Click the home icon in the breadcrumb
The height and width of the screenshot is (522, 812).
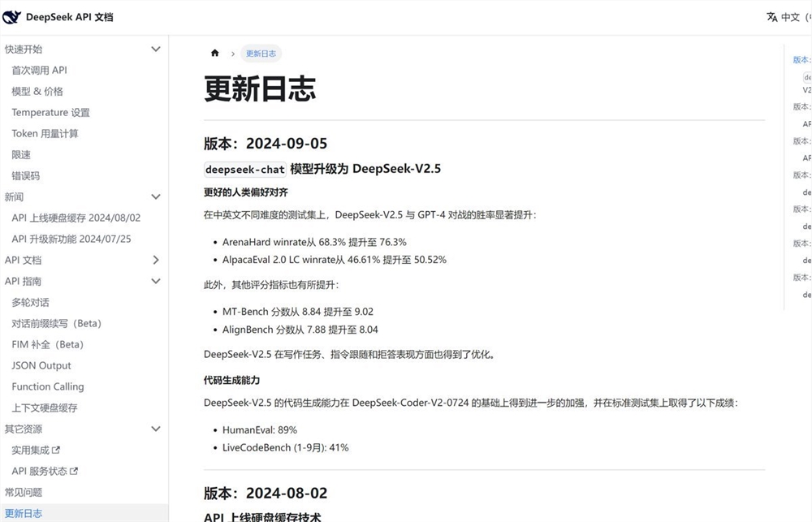214,52
